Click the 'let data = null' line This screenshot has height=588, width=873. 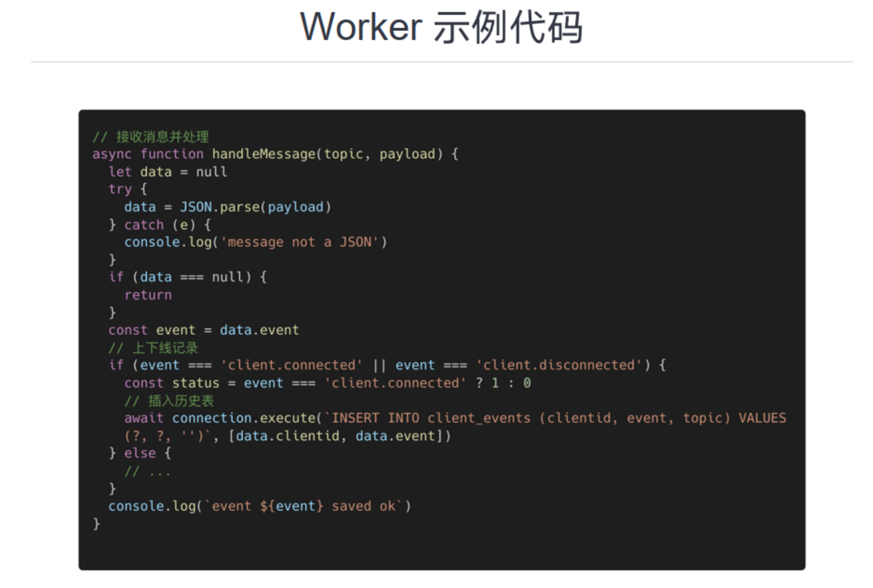coord(168,172)
